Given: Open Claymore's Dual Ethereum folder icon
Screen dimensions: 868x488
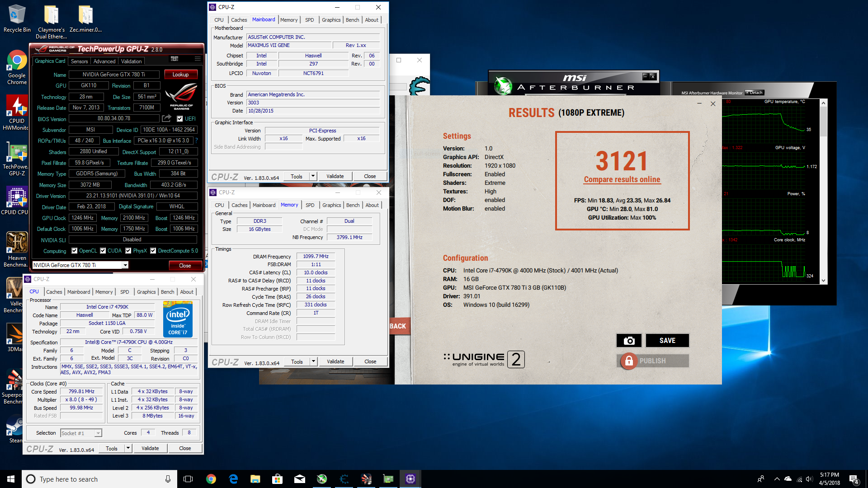Looking at the screenshot, I should pos(51,22).
